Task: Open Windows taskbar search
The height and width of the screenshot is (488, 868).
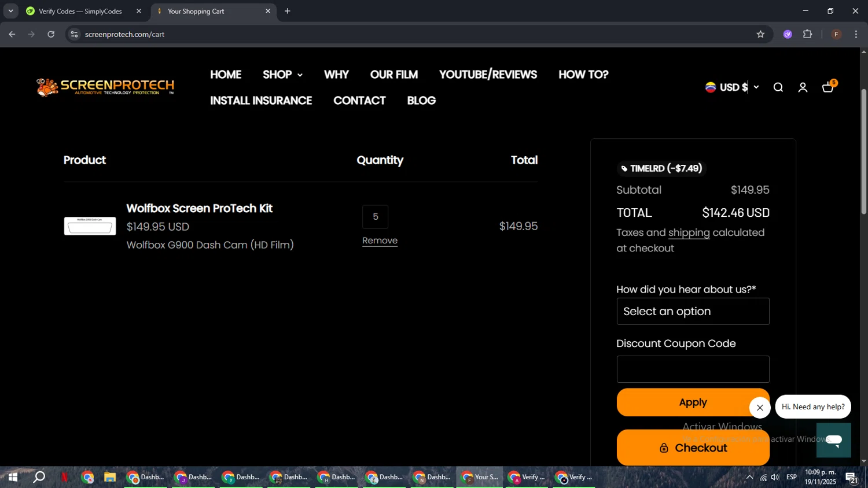Action: (x=39, y=478)
